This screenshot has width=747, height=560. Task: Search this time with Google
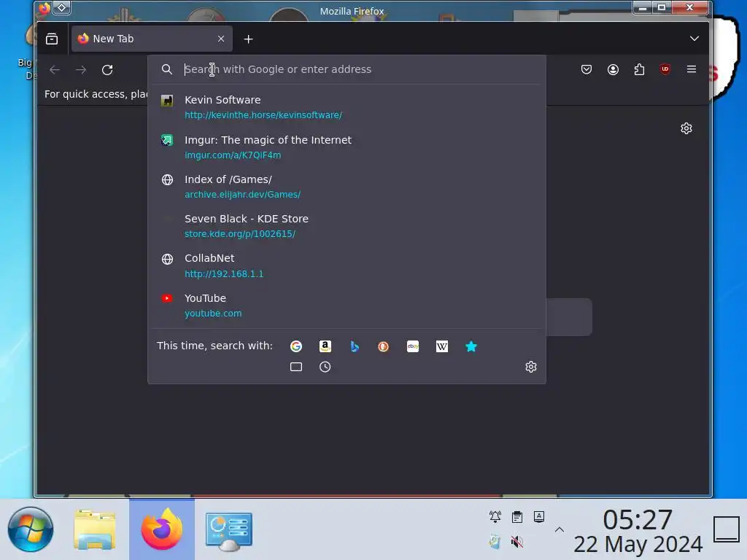click(x=296, y=346)
